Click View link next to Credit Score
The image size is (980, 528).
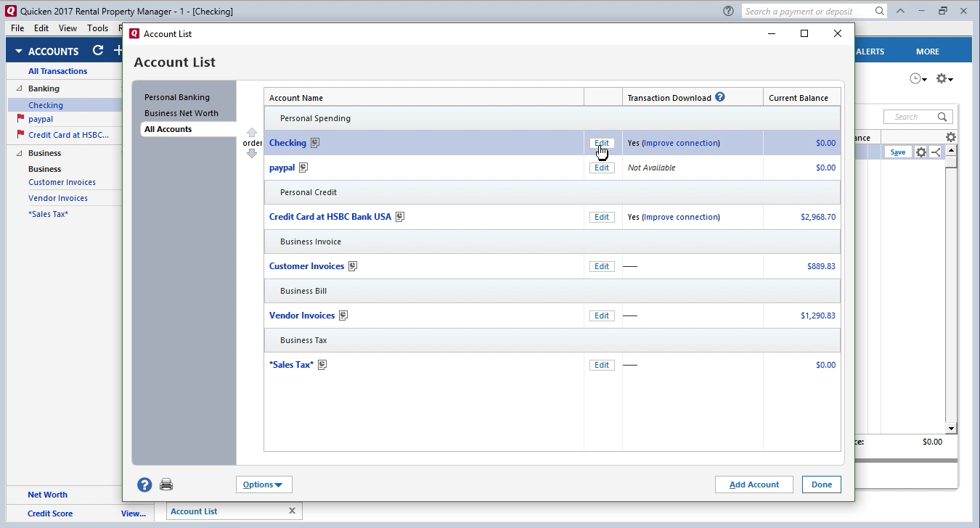(134, 513)
